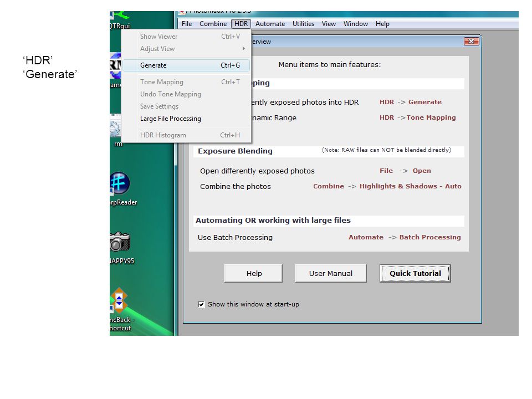Click the Photomatix title bar icon
532x399 pixels.
coord(182,13)
